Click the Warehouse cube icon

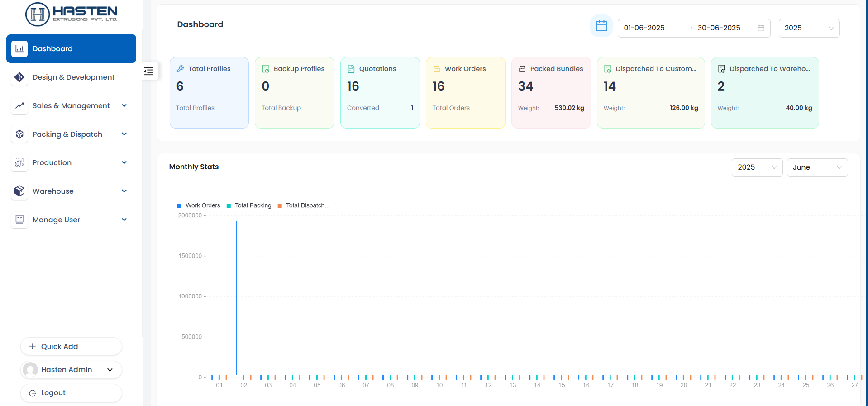pyautogui.click(x=19, y=191)
